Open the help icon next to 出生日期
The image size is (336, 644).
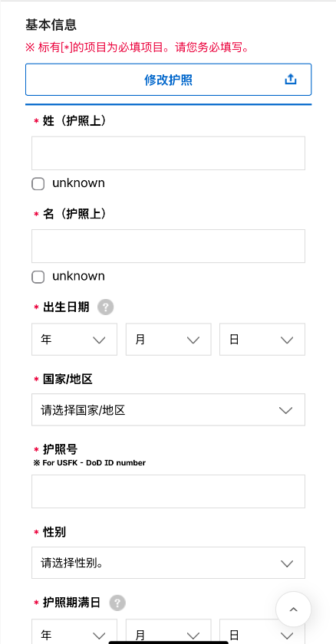coord(106,307)
